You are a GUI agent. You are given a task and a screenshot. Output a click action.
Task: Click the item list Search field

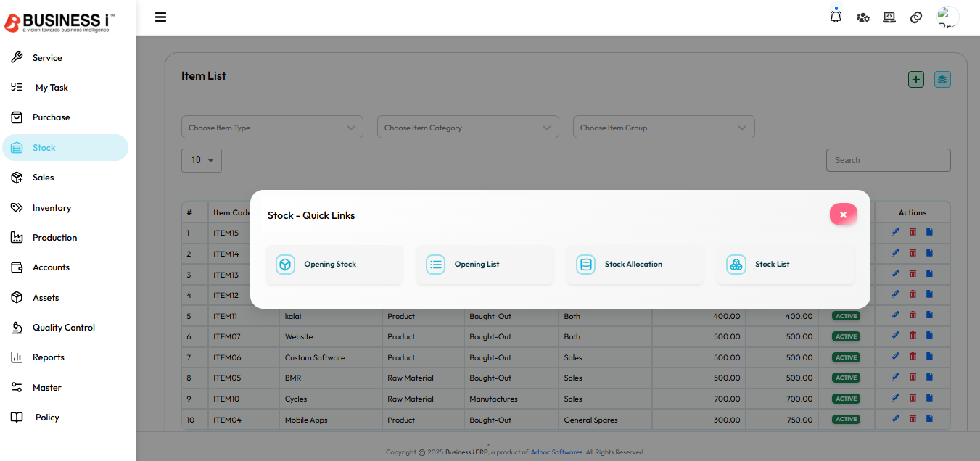coord(888,160)
